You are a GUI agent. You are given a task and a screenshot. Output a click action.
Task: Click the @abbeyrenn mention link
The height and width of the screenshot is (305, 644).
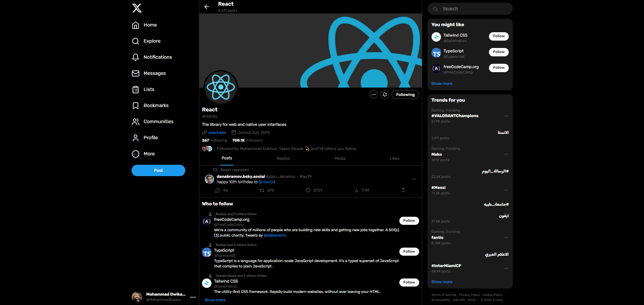click(x=275, y=236)
